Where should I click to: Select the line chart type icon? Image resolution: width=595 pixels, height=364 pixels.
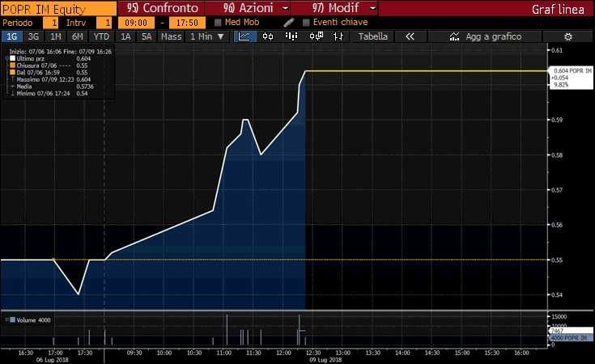coord(243,36)
